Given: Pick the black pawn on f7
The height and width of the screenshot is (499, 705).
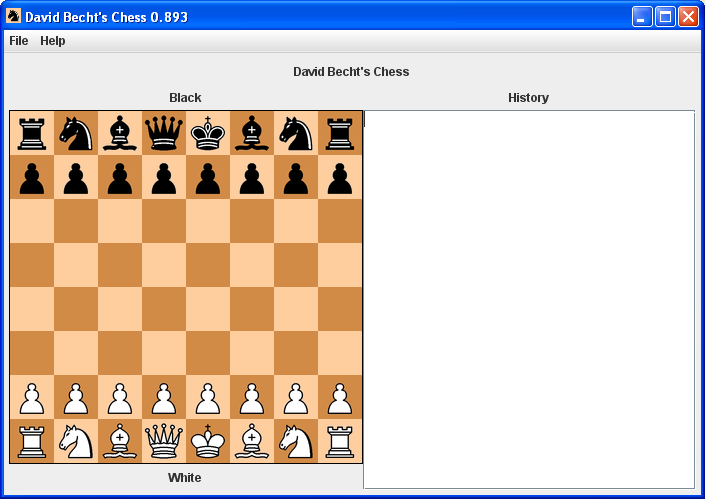Looking at the screenshot, I should [x=252, y=178].
